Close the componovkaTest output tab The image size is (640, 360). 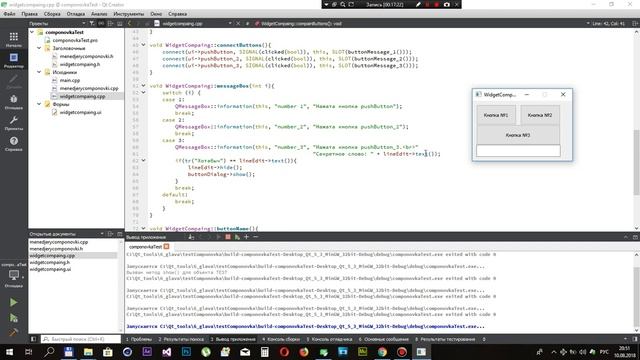[x=166, y=247]
